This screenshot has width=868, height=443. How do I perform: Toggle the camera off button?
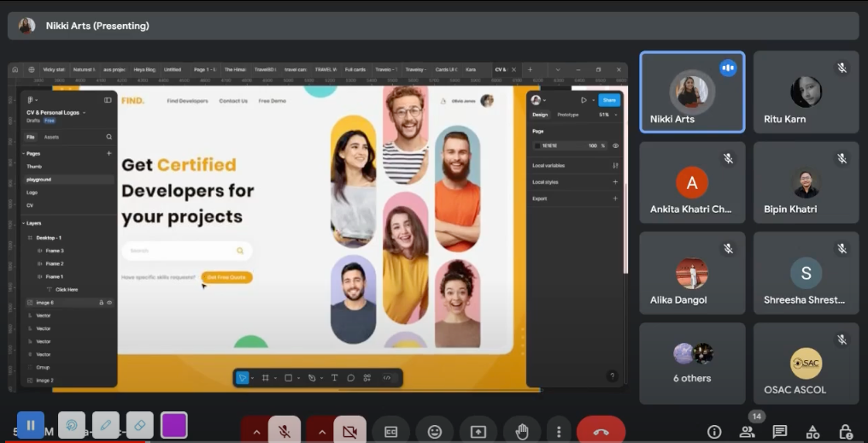click(x=350, y=432)
